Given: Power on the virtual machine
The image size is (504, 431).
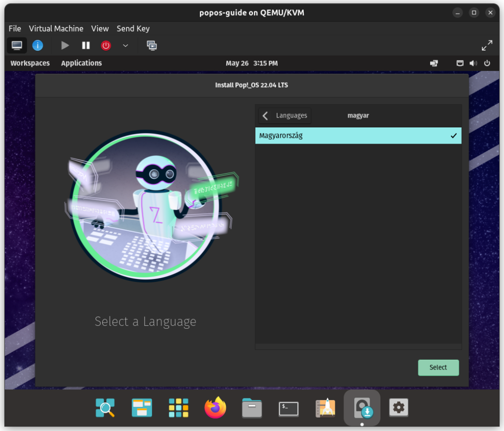Looking at the screenshot, I should pyautogui.click(x=65, y=45).
